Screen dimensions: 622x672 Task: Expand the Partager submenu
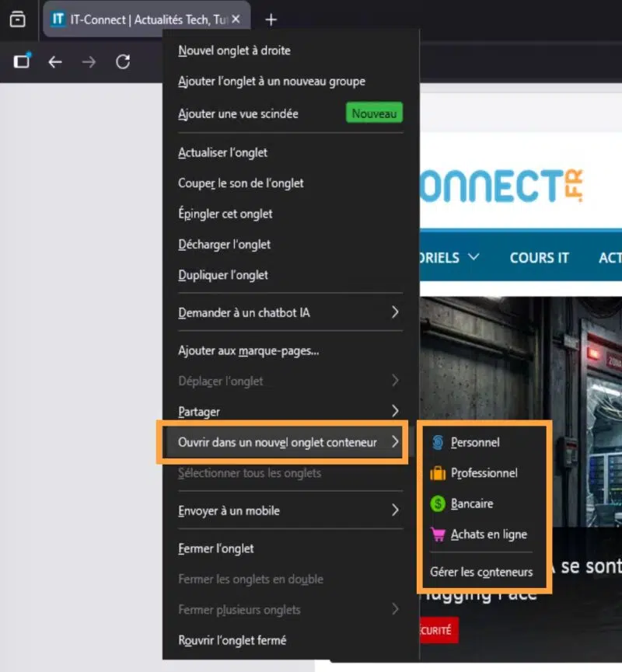point(290,412)
